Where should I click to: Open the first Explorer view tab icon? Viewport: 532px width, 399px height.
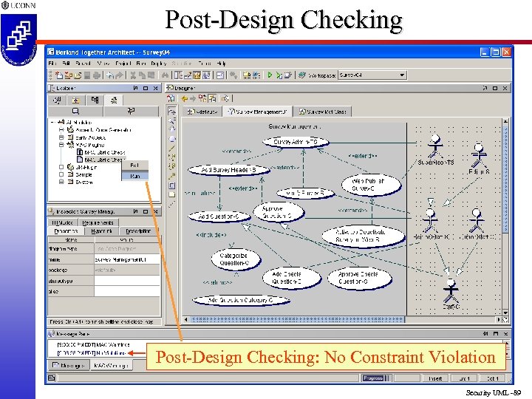point(57,100)
